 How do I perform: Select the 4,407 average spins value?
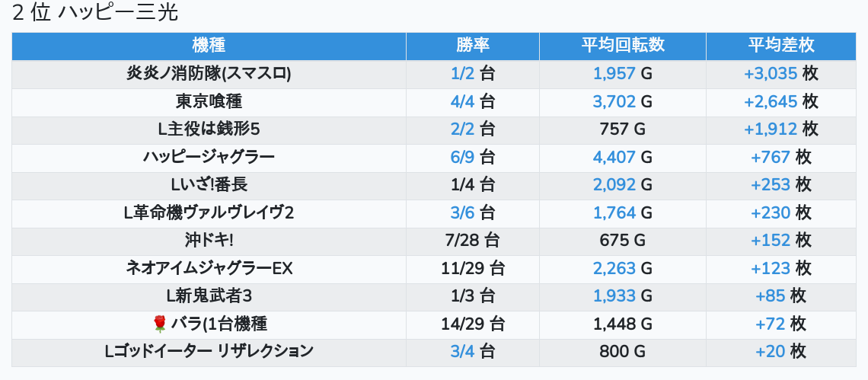point(614,158)
